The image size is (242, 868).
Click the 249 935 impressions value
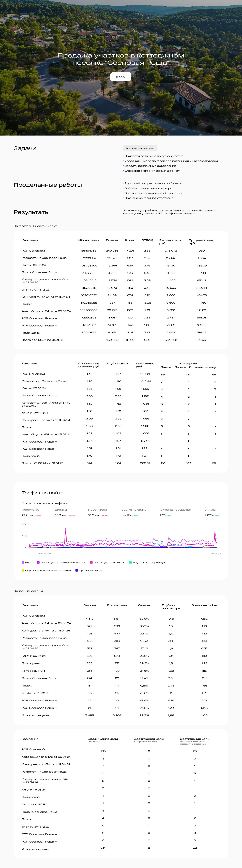click(112, 251)
